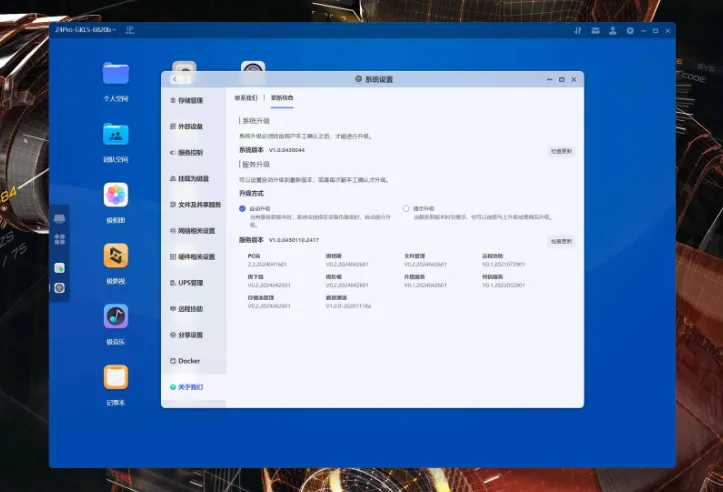The height and width of the screenshot is (492, 723).
Task: Click the desktop monitor icon in side dock
Action: coord(59,219)
